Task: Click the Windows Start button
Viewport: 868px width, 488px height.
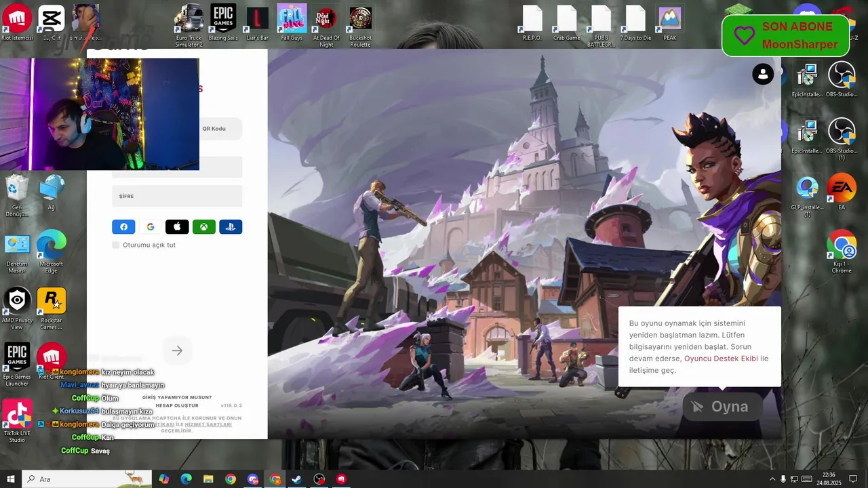Action: point(10,479)
